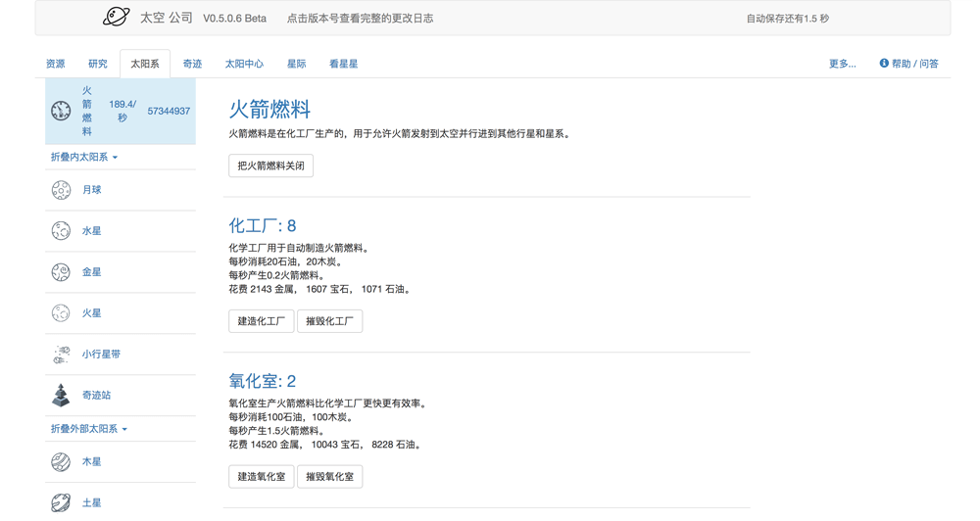Select the 太阳系 tab

coord(145,64)
